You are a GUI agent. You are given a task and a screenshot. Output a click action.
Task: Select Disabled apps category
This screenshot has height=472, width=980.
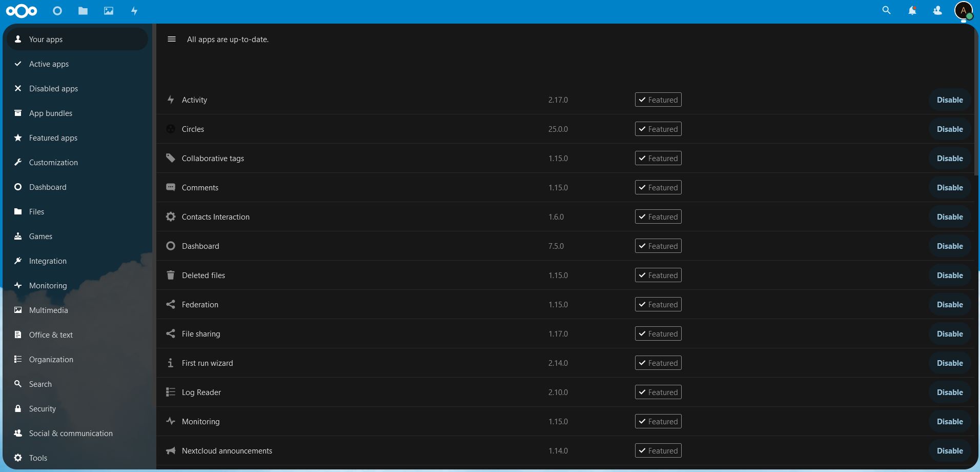click(x=77, y=88)
